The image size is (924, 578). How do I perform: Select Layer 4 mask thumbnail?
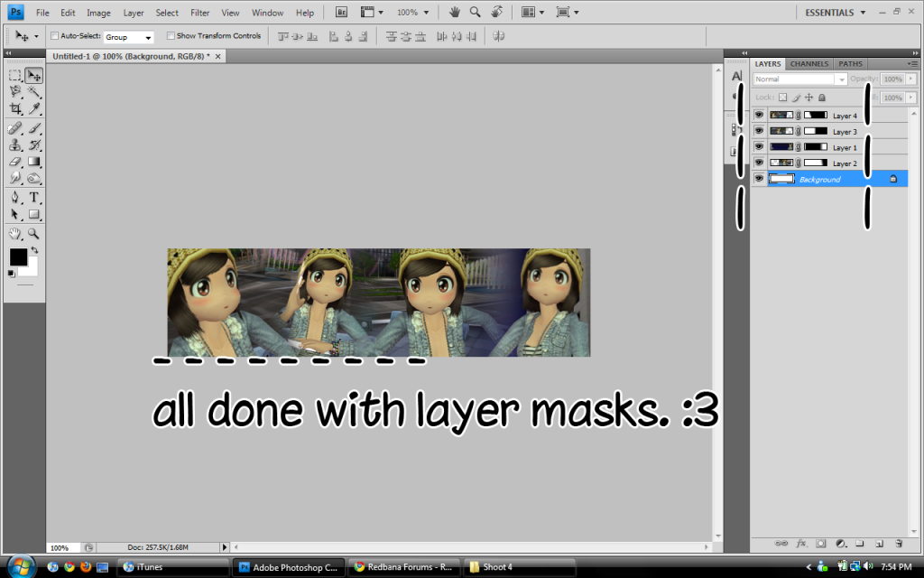pos(816,115)
